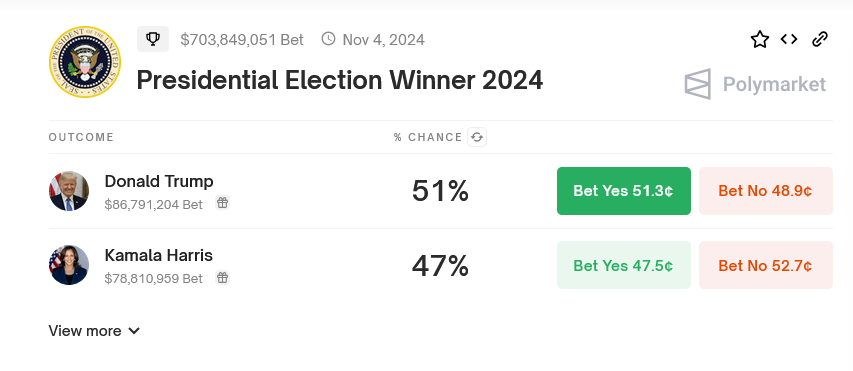The image size is (853, 371).
Task: Click the Donald Trump portrait thumbnail
Action: coord(69,191)
